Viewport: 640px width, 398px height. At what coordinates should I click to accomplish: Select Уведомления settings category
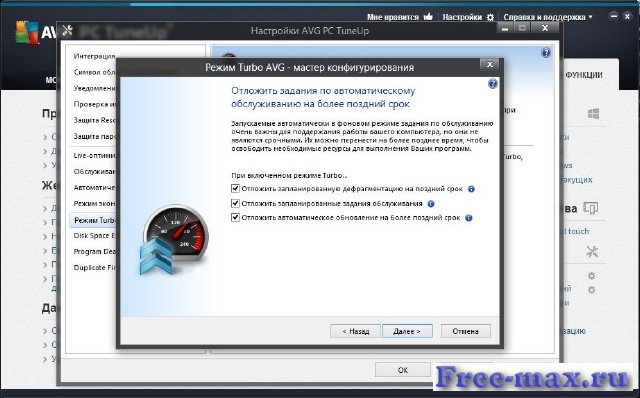(94, 88)
